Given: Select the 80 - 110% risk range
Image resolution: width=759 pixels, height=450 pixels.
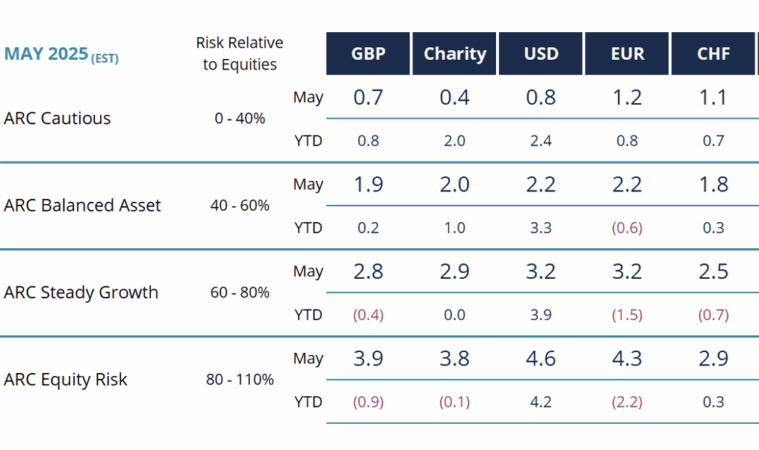Looking at the screenshot, I should 240,379.
